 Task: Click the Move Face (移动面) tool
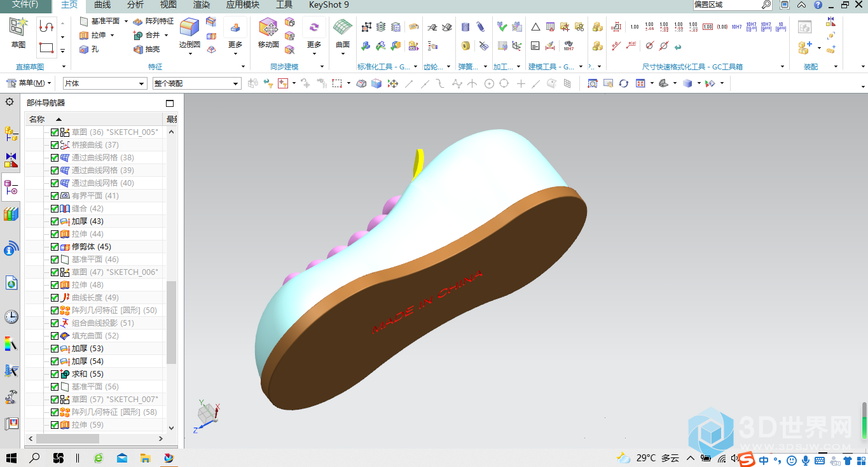[x=268, y=33]
